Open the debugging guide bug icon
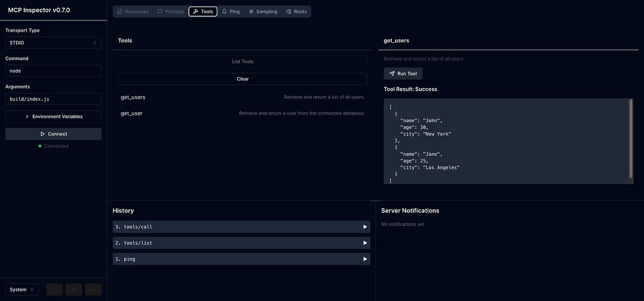The image size is (644, 301). tap(74, 290)
